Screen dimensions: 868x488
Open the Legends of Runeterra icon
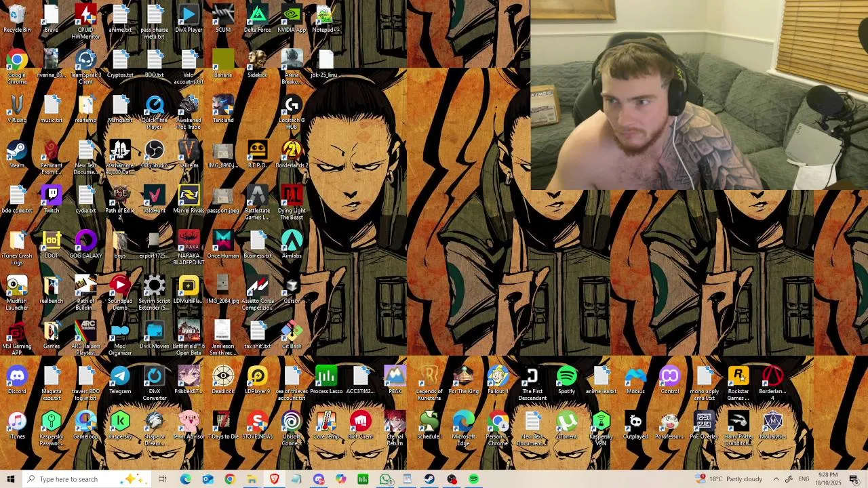(429, 384)
